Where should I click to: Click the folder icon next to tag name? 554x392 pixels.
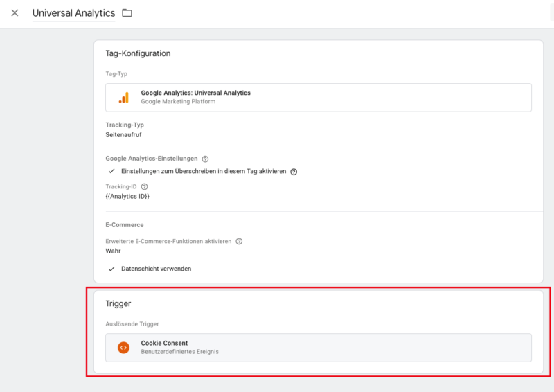[x=127, y=13]
